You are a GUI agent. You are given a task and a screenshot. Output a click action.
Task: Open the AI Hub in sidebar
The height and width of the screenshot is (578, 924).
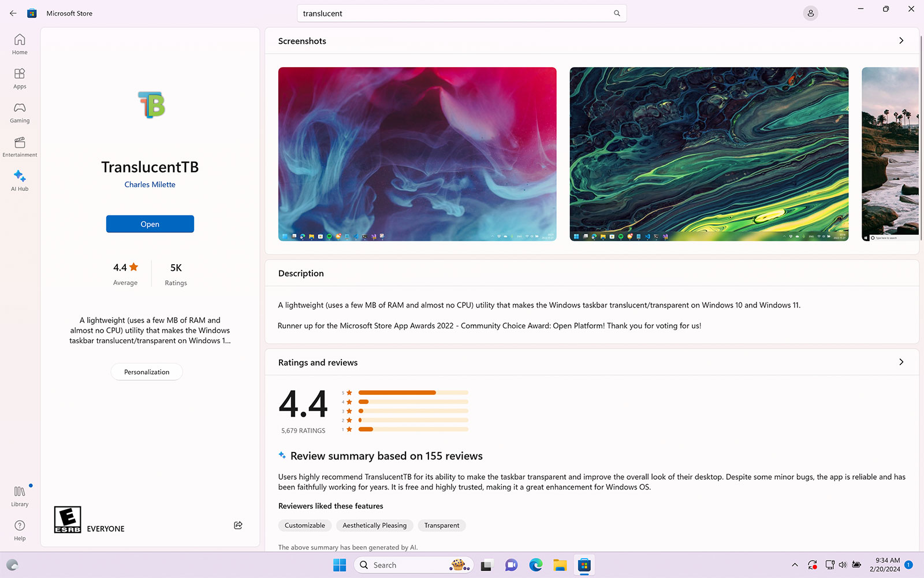click(20, 181)
